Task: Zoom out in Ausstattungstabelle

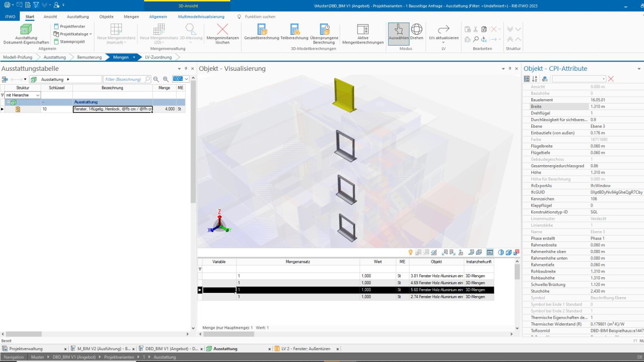Action: (x=157, y=79)
